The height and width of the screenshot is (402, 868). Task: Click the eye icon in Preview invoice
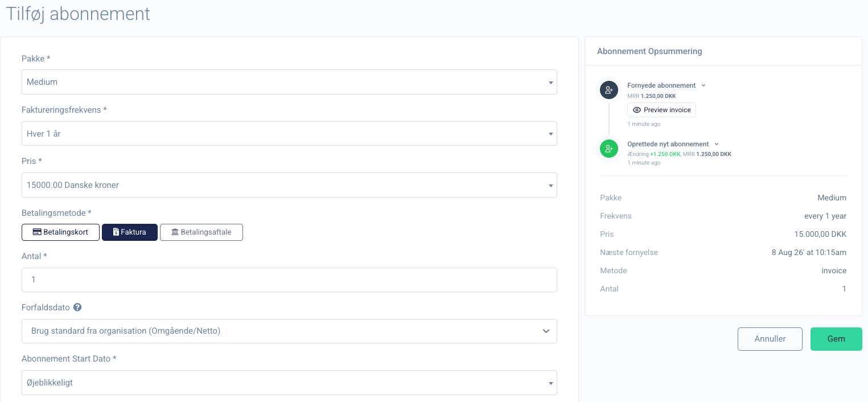point(637,110)
